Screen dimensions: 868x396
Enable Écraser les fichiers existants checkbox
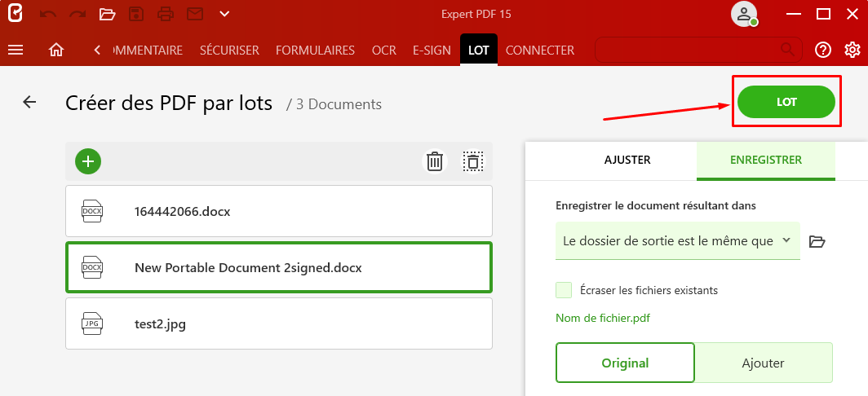[564, 290]
